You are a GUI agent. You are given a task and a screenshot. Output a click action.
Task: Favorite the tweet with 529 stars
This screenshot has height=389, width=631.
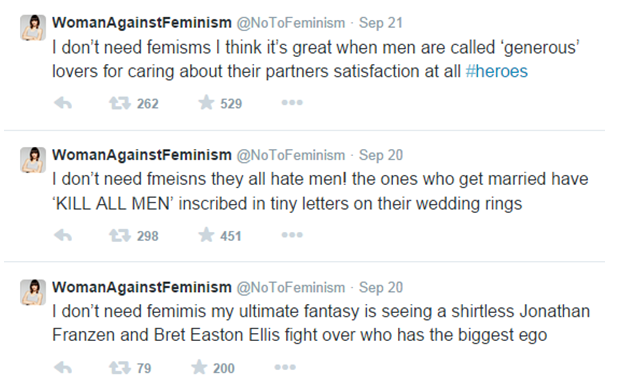pyautogui.click(x=206, y=103)
